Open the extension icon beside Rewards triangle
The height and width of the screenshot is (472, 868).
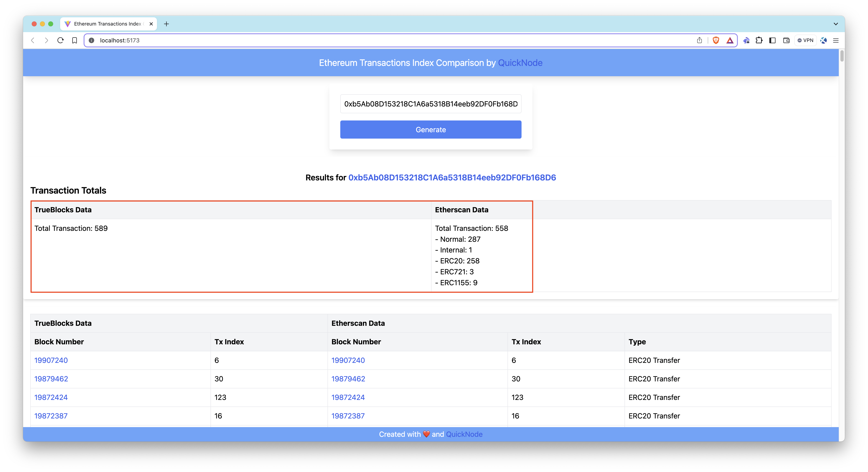[x=746, y=40]
